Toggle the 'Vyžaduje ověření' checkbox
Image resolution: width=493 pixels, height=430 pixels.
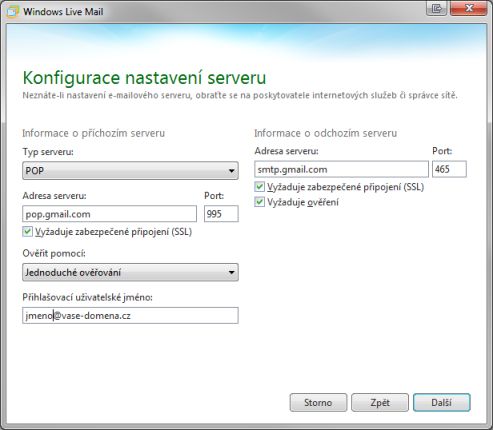pyautogui.click(x=259, y=202)
